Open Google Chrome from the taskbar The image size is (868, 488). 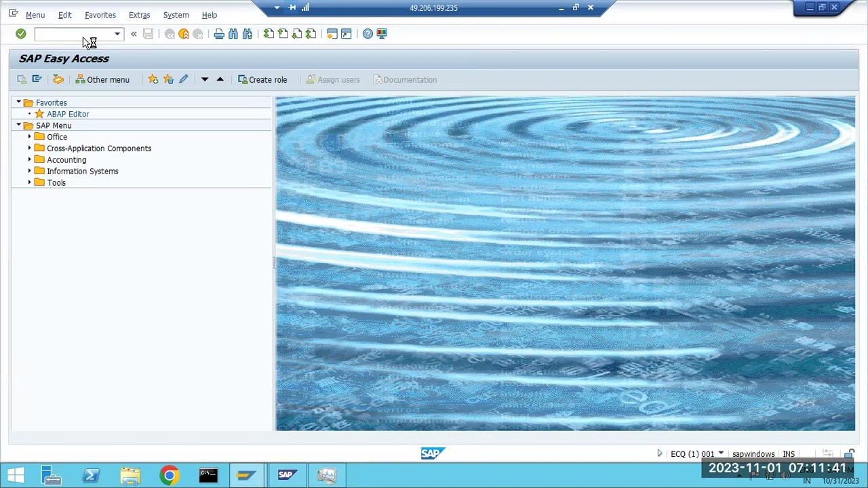(170, 476)
